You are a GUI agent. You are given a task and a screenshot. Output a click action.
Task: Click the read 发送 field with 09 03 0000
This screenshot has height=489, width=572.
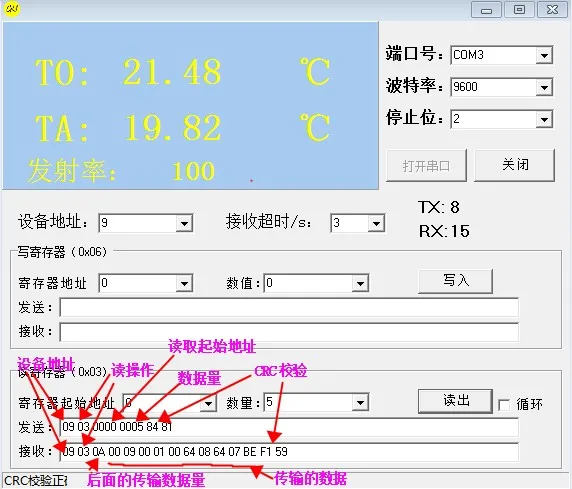(x=289, y=427)
